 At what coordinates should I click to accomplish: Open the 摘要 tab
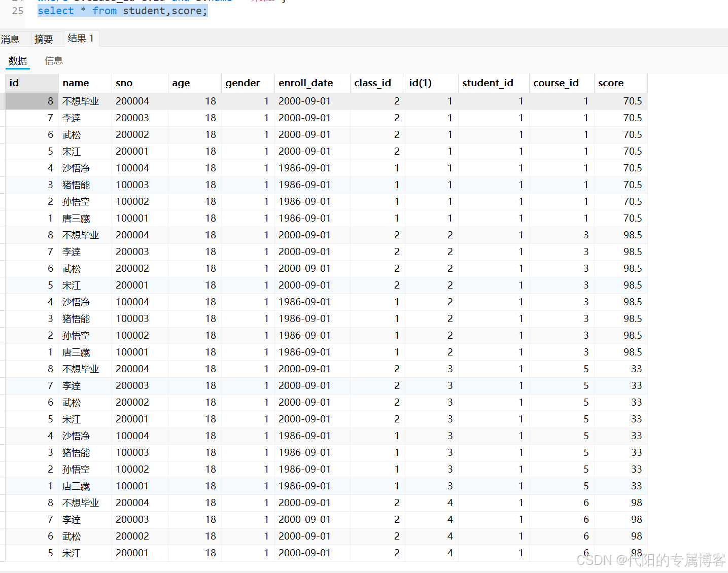pos(44,39)
